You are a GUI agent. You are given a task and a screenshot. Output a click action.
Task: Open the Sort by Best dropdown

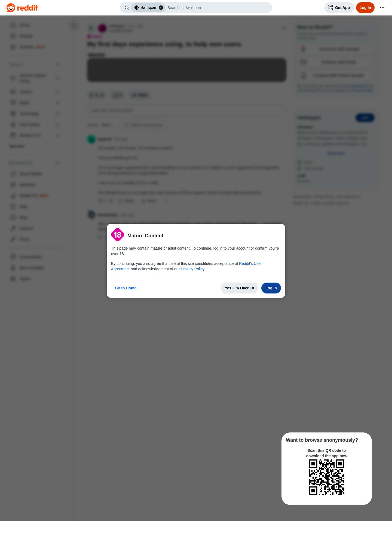click(108, 125)
